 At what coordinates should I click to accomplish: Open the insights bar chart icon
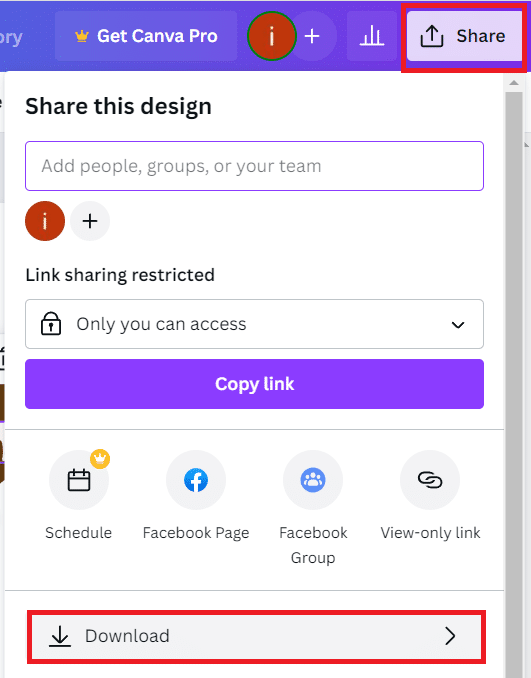(371, 36)
